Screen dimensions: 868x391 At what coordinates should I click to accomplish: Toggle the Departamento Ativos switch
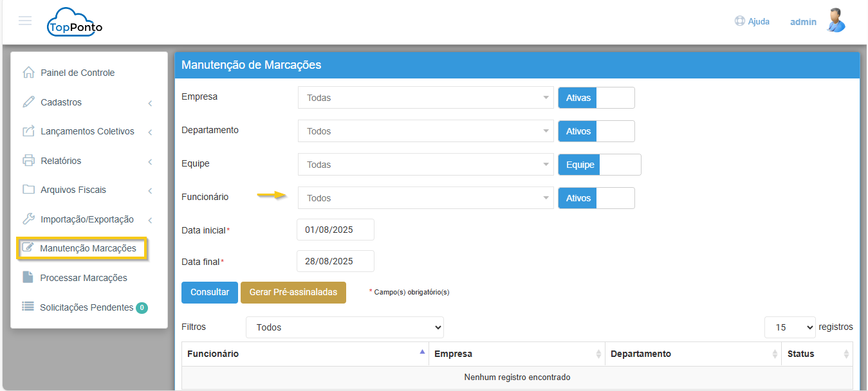pyautogui.click(x=596, y=131)
